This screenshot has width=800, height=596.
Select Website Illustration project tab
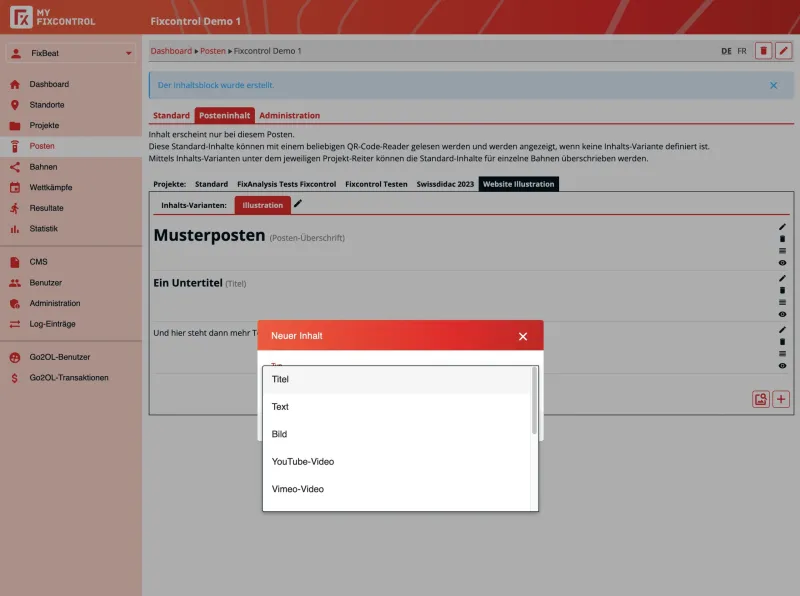click(x=518, y=184)
